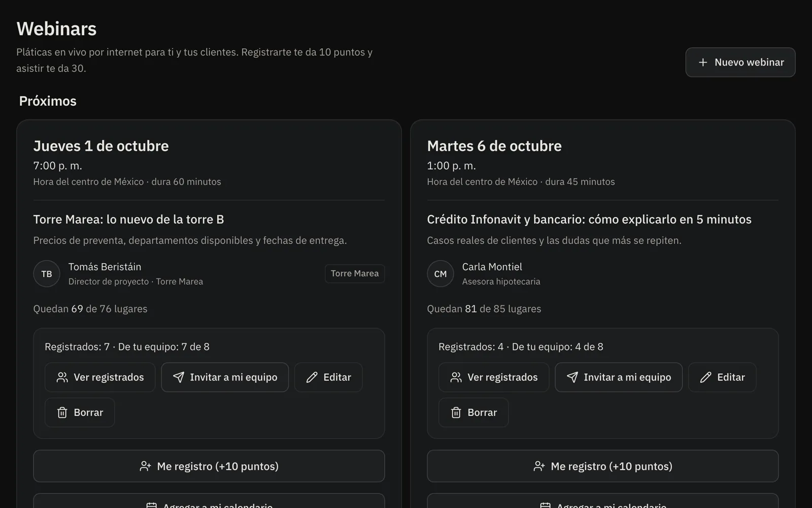This screenshot has height=508, width=812.
Task: Select the Torre Marea project tag
Action: 355,274
